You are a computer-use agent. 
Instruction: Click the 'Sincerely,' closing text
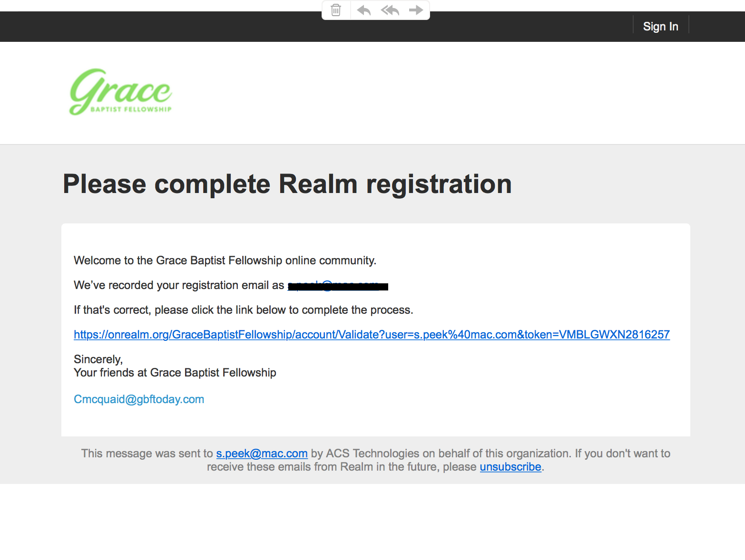tap(98, 359)
